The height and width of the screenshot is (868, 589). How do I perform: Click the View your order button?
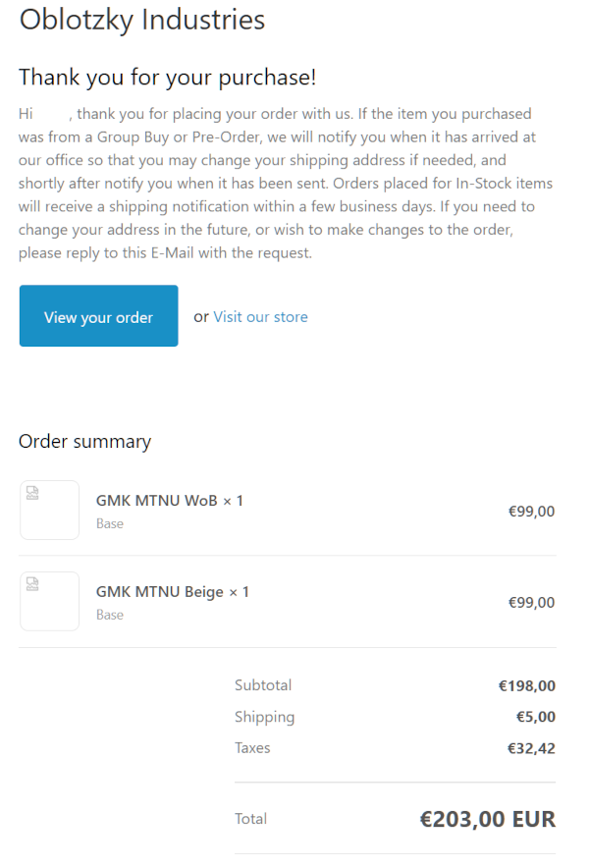[98, 316]
